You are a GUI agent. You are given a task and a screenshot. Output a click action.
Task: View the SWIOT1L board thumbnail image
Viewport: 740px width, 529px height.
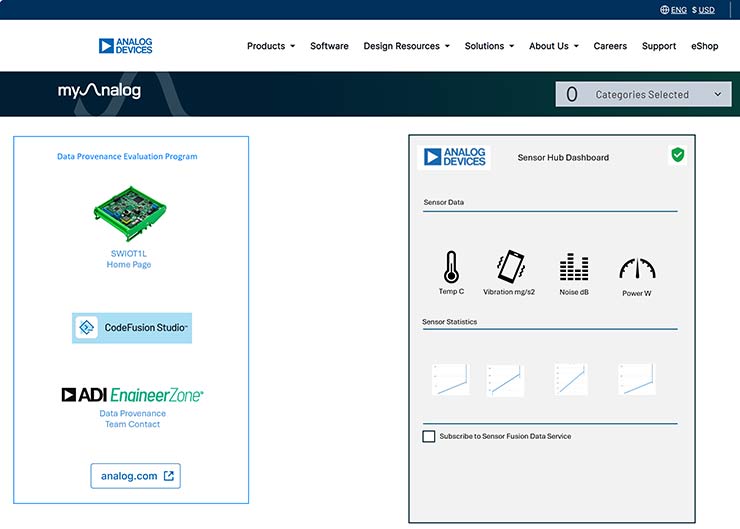129,212
